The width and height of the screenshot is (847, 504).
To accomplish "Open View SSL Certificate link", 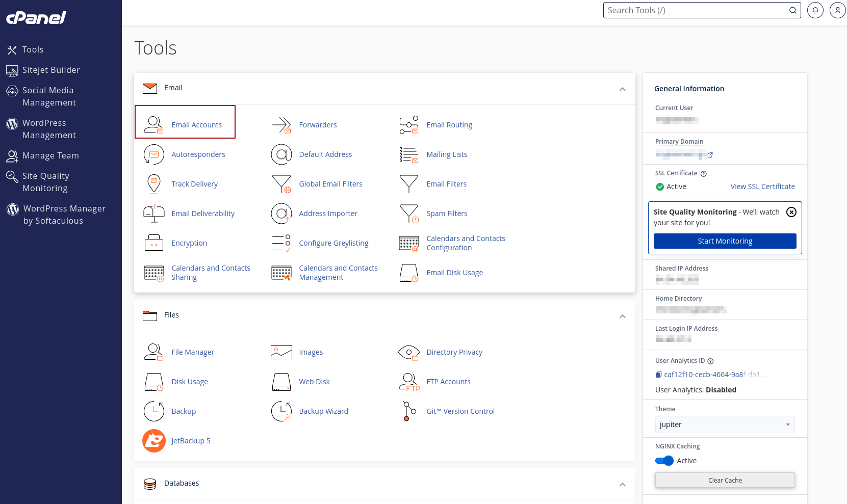I will tap(762, 187).
